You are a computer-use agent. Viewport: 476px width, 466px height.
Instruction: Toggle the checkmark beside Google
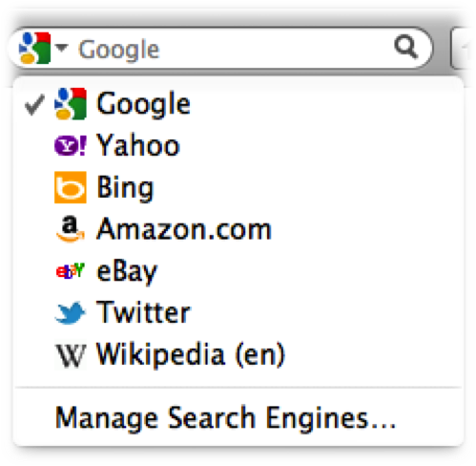click(34, 105)
